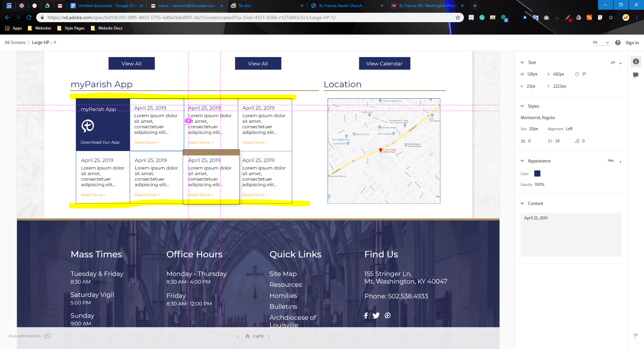Go to the next screen arrow
This screenshot has height=349, width=644.
click(x=269, y=336)
